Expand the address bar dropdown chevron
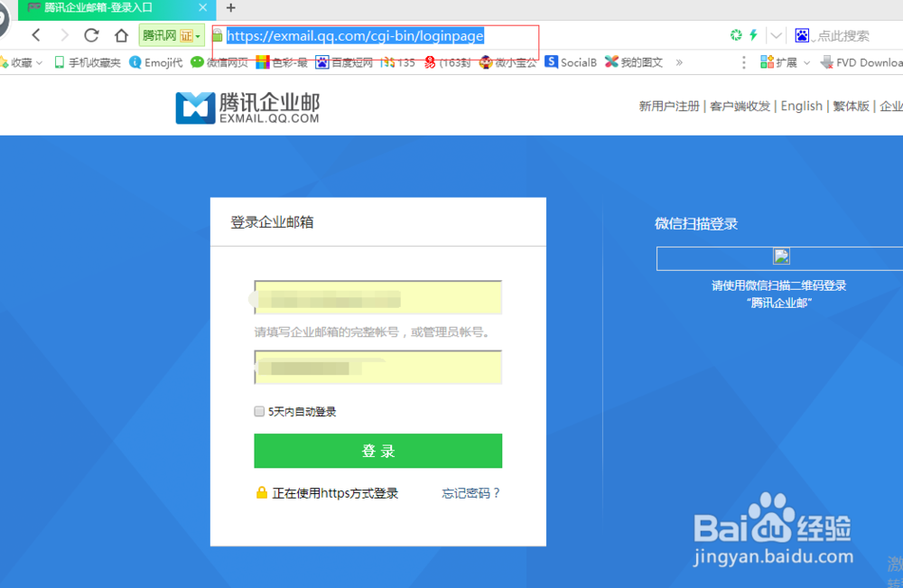 pyautogui.click(x=777, y=36)
